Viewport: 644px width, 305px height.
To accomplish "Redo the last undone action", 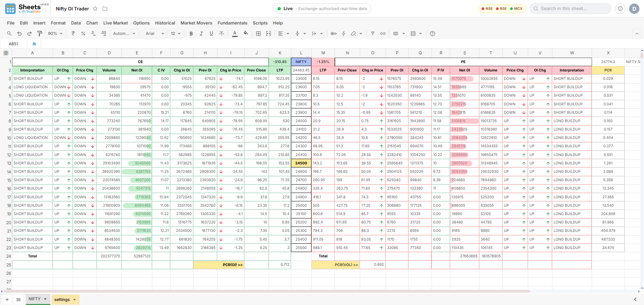I will coord(30,34).
